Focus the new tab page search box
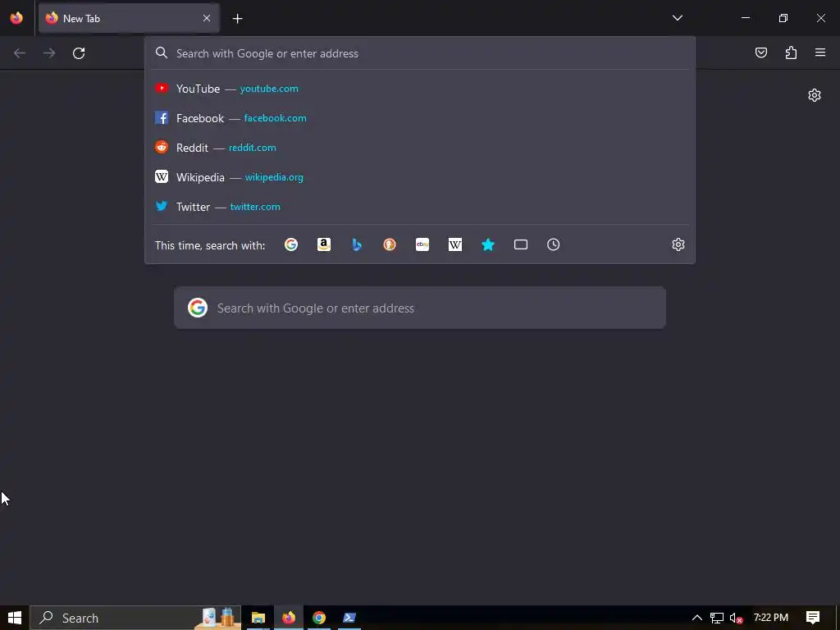This screenshot has height=630, width=840. point(420,308)
